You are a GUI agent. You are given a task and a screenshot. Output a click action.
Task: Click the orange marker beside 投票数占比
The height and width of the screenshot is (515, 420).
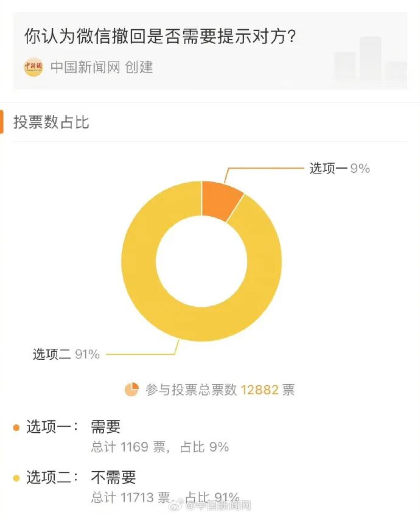pos(2,122)
